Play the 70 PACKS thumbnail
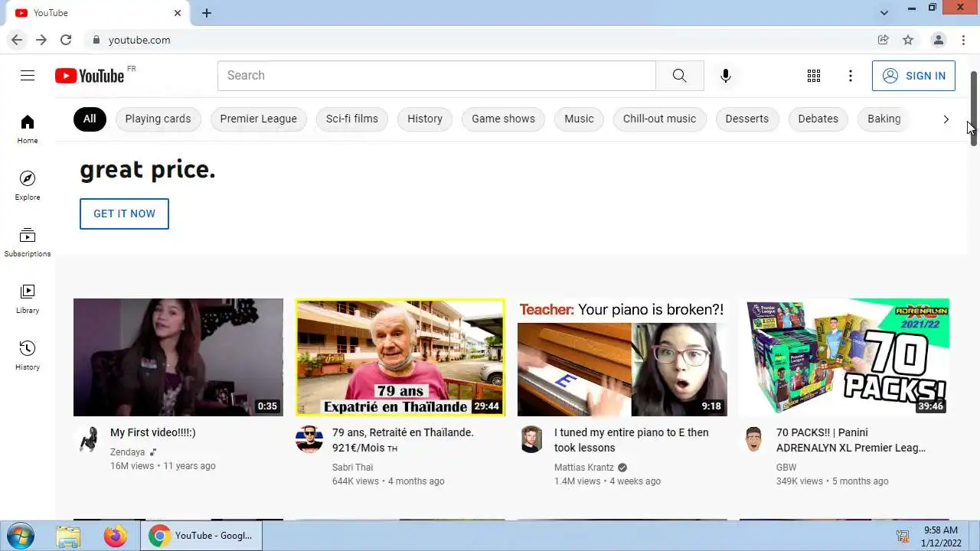The width and height of the screenshot is (980, 551). [x=844, y=357]
